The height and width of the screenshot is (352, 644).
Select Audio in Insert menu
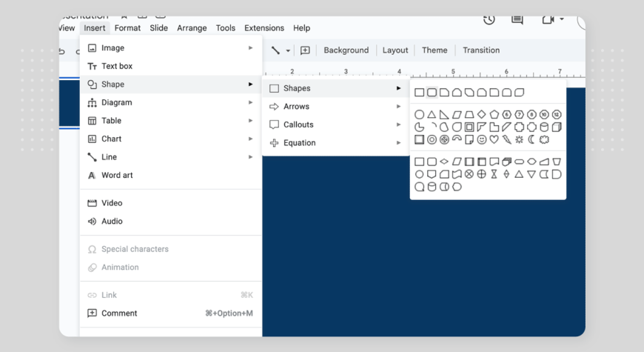click(x=171, y=222)
